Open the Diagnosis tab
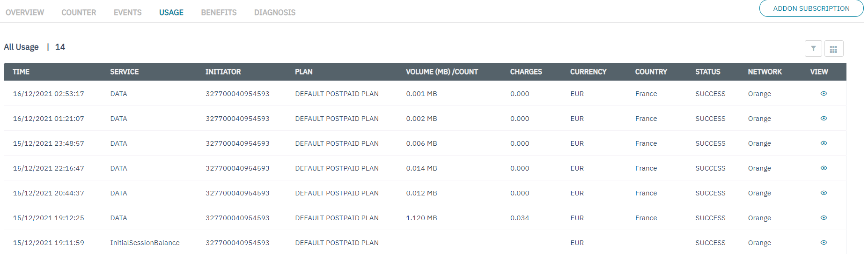Screen dimensions: 868x254 (x=274, y=13)
